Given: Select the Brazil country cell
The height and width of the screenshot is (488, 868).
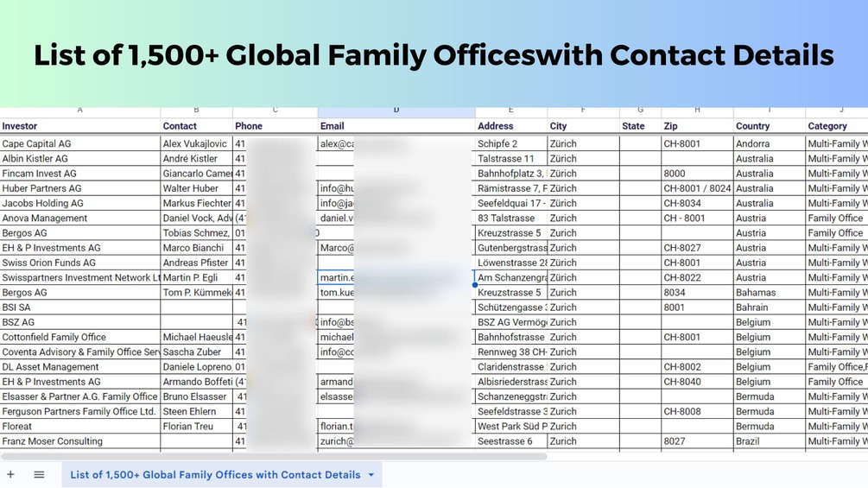Looking at the screenshot, I should 770,441.
